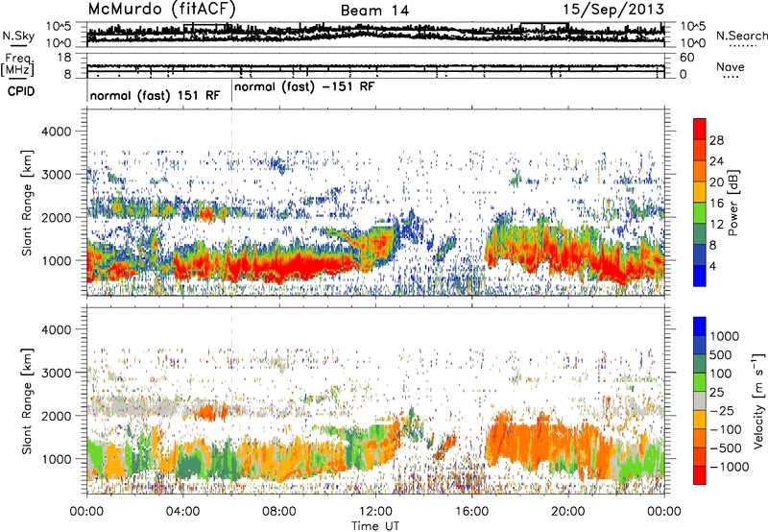Click the '08:00' time axis tick label

click(279, 512)
